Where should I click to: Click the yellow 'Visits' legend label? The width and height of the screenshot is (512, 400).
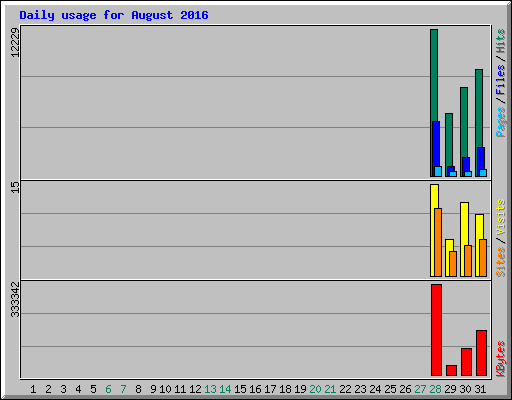(500, 217)
